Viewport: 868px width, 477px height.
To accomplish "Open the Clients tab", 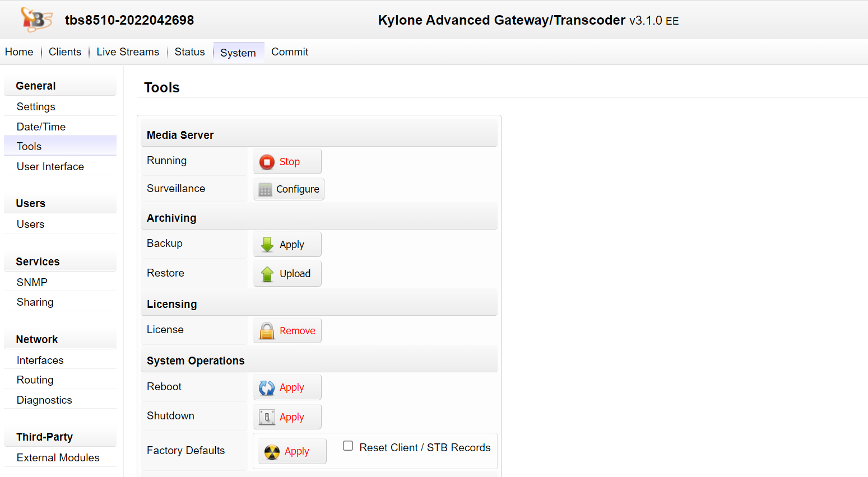I will pyautogui.click(x=65, y=52).
